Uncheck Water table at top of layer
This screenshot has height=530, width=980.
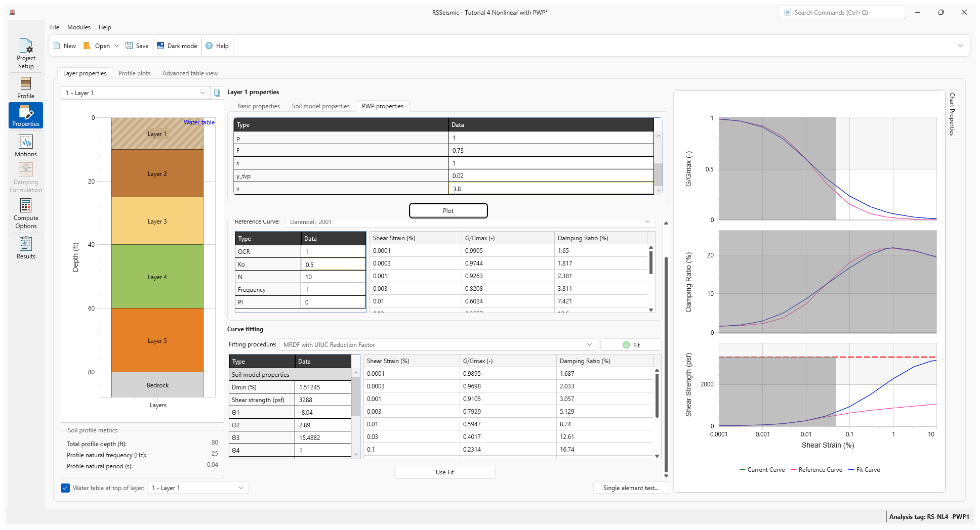point(65,488)
